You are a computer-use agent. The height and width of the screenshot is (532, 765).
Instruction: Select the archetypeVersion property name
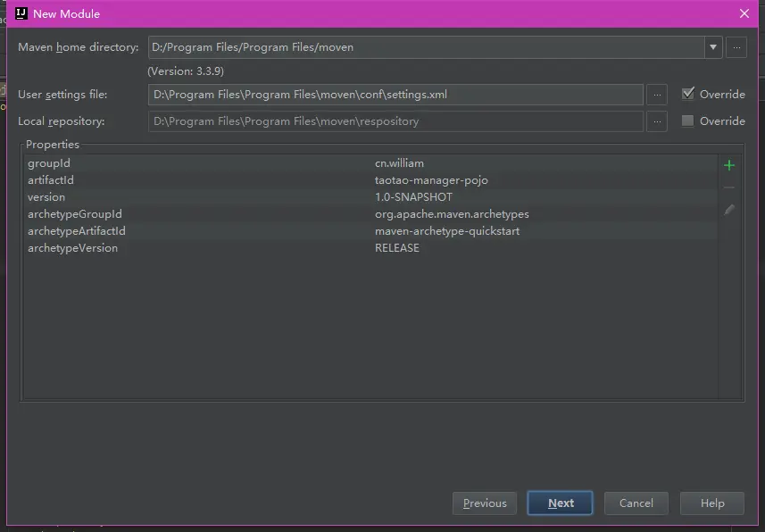point(72,248)
